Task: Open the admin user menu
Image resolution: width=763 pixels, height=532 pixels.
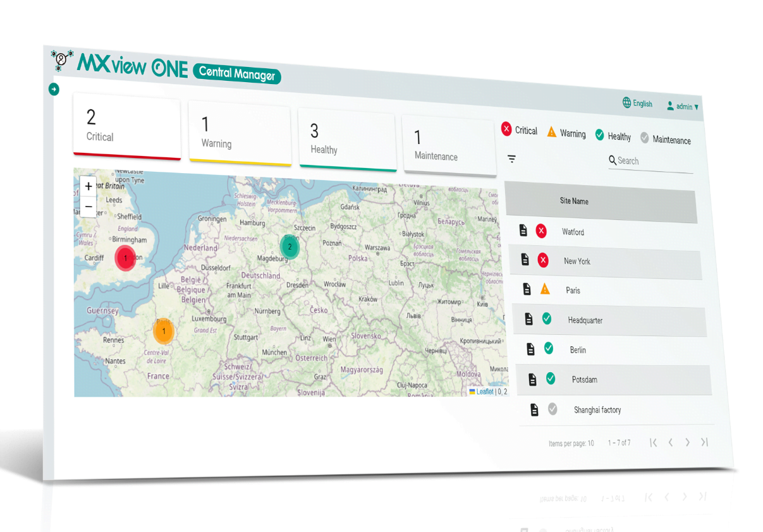Action: (683, 106)
